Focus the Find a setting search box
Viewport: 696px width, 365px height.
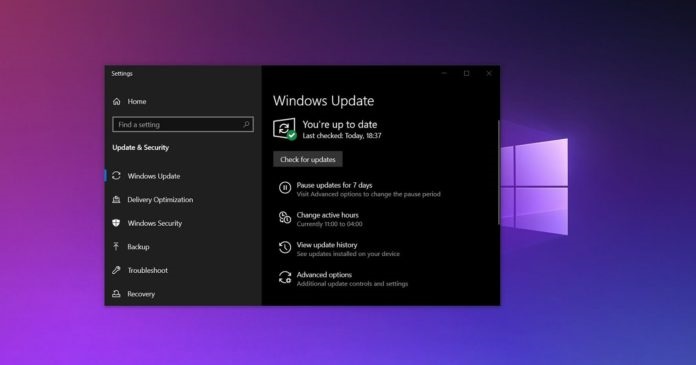click(183, 125)
